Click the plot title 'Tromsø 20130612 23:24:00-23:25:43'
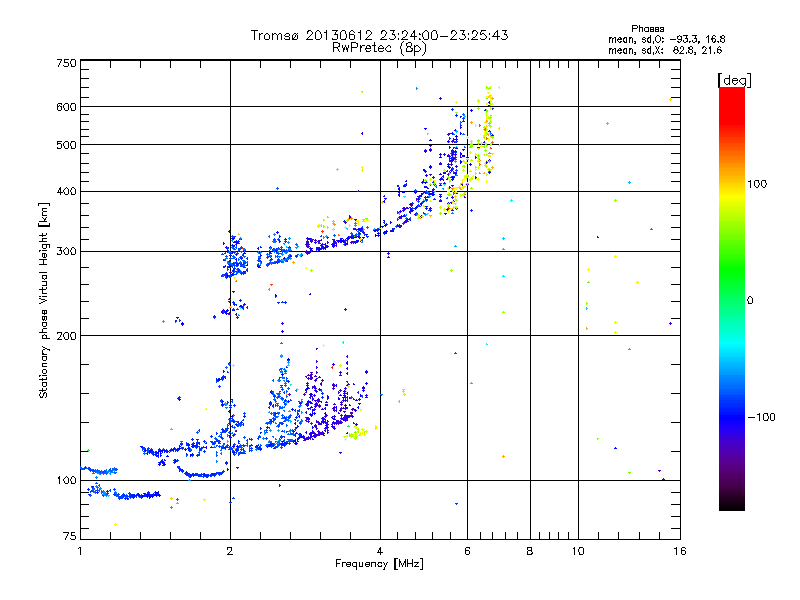Screen dimensions: 800x600 pyautogui.click(x=379, y=35)
